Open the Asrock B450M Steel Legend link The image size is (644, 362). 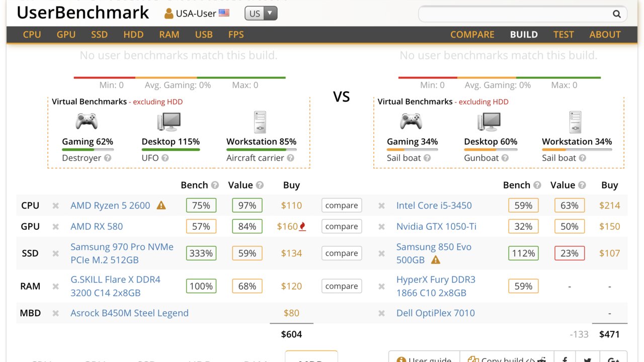tap(129, 313)
